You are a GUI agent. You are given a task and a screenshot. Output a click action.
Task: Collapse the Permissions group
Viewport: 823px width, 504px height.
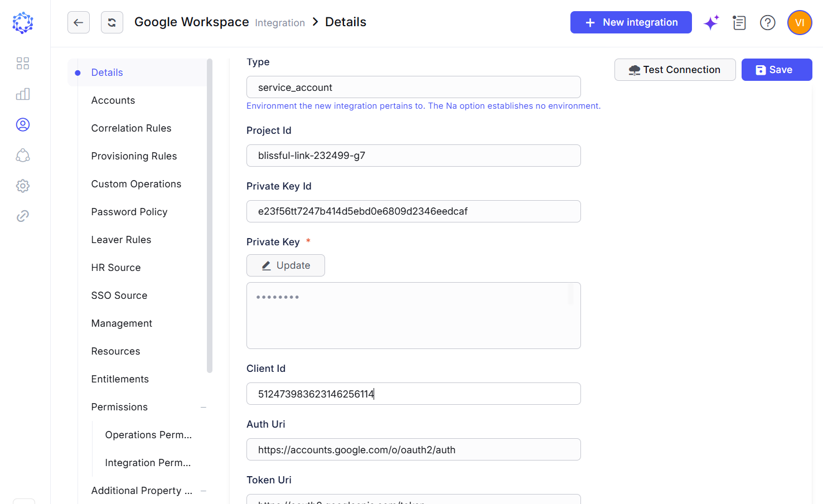[204, 408]
